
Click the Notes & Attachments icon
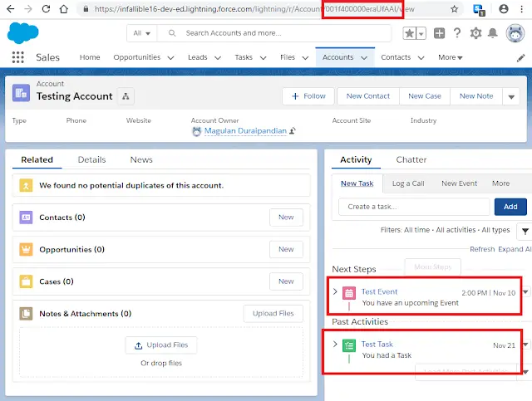coord(26,314)
